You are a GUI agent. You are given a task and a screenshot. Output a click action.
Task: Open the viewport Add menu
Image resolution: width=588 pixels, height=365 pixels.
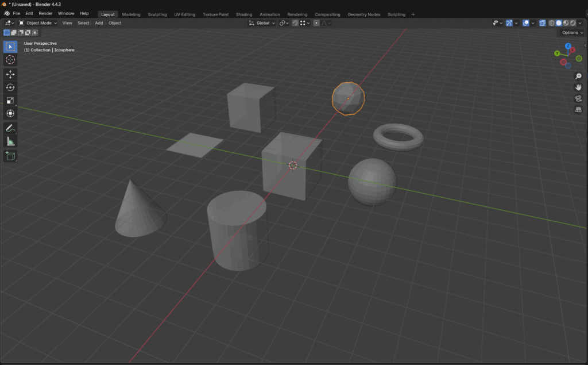click(99, 23)
